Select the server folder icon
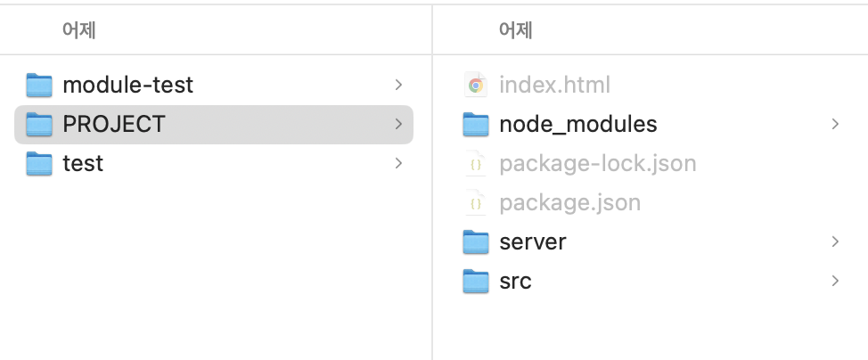 pyautogui.click(x=476, y=242)
